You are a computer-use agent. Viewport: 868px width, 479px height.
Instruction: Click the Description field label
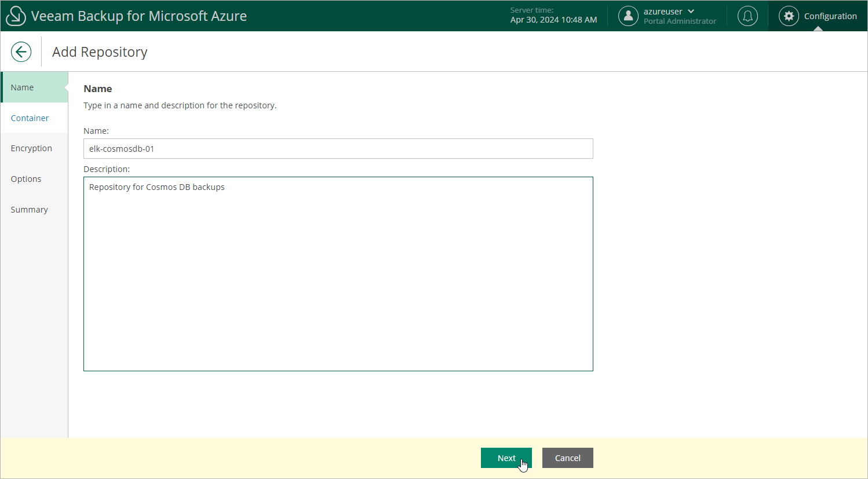point(107,169)
